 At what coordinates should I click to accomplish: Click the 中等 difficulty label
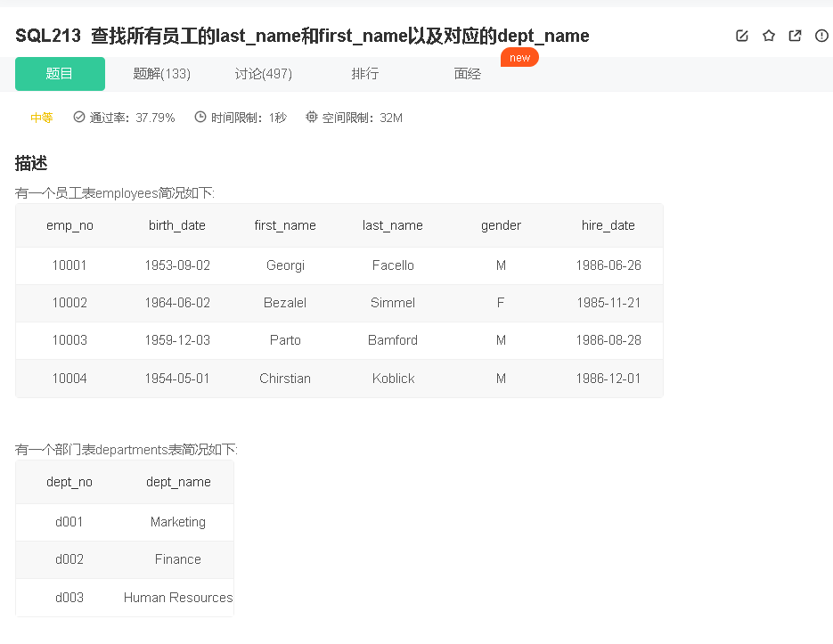point(42,117)
